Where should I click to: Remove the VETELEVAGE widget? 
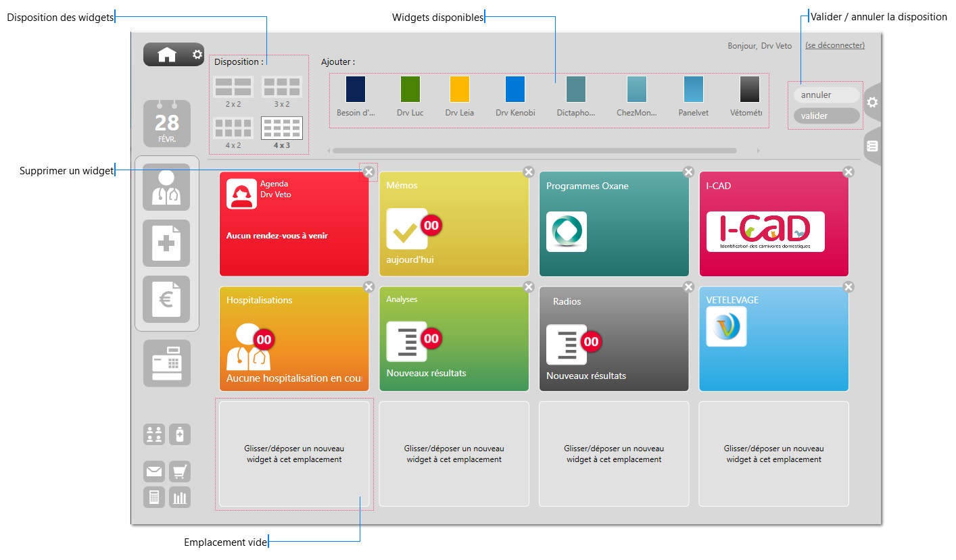pos(849,287)
